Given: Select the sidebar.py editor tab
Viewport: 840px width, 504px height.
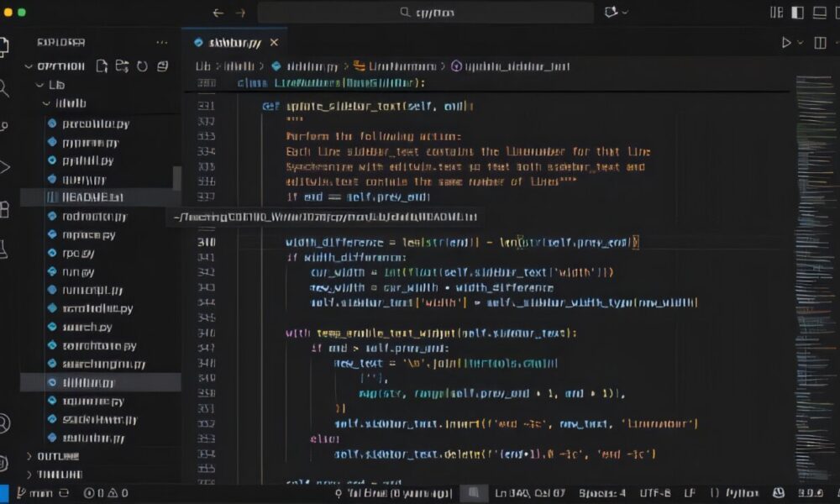Looking at the screenshot, I should [x=234, y=41].
